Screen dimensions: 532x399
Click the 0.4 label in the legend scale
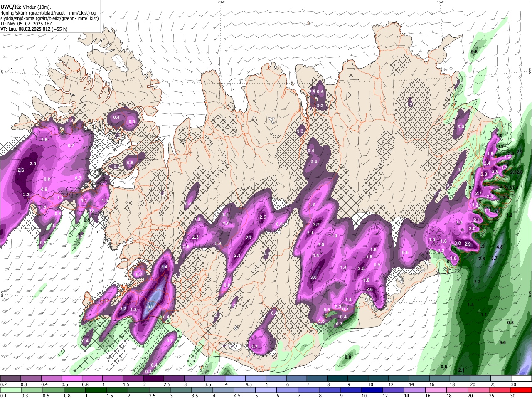pos(44,384)
